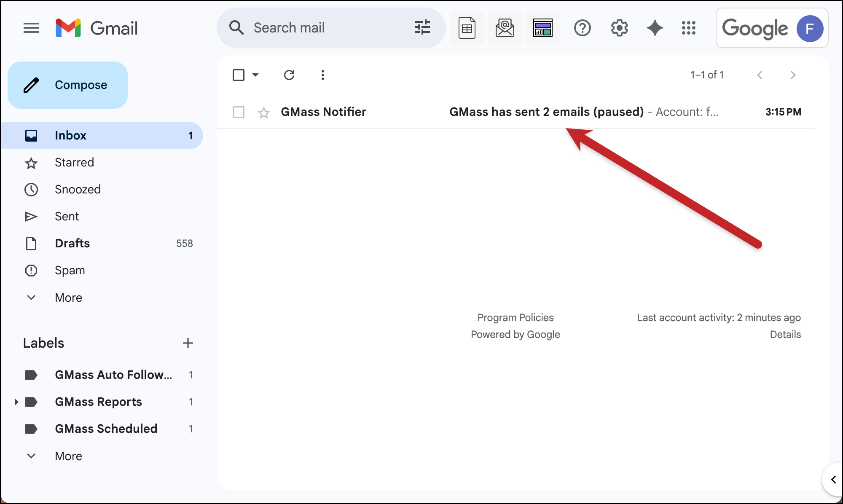
Task: Open the Google apps grid
Action: (x=688, y=28)
